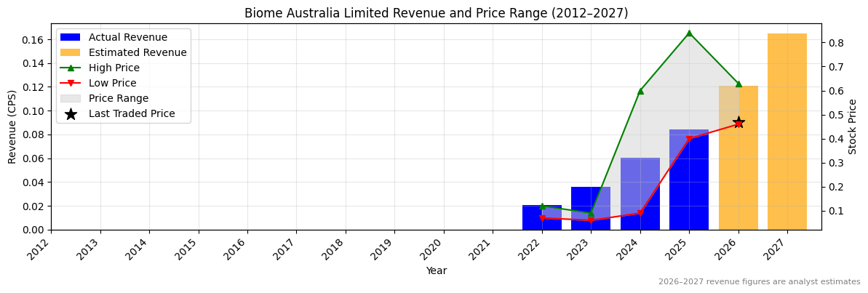
Task: Click the orange Estimated Revenue legend swatch
Action: point(71,52)
